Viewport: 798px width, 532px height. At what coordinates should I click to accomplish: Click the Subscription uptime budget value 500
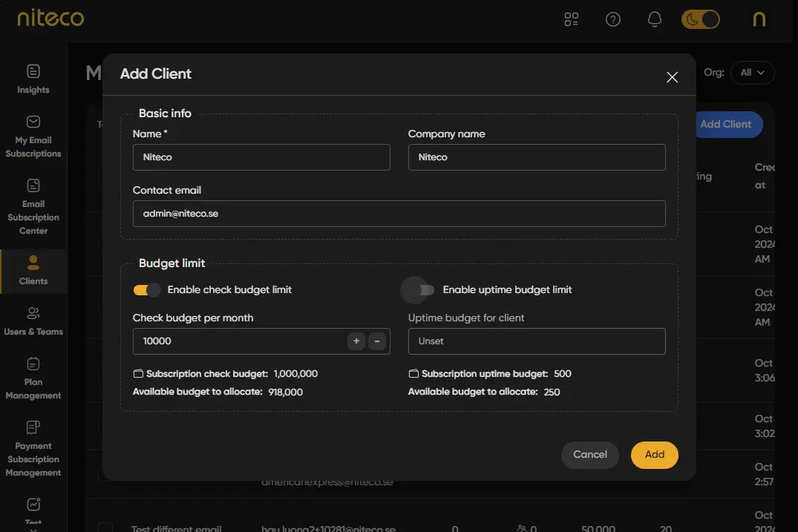(x=563, y=374)
